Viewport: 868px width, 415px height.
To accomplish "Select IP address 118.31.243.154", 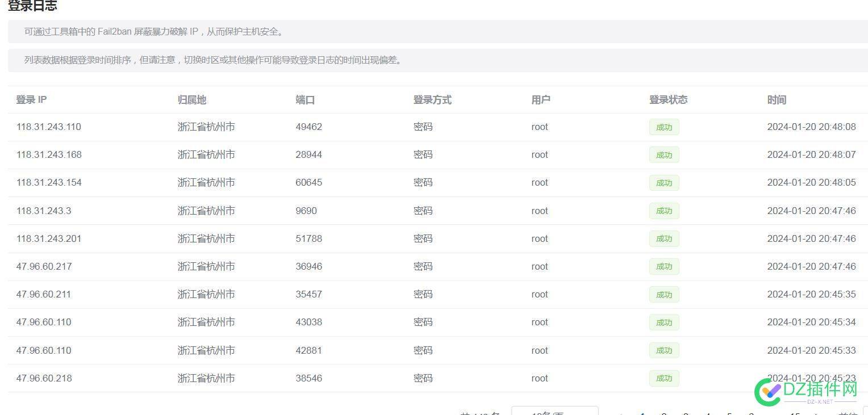I will pyautogui.click(x=49, y=183).
